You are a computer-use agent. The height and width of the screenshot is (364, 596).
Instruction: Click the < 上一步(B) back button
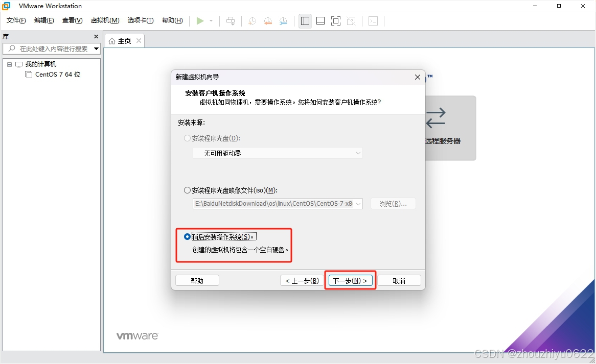click(302, 280)
